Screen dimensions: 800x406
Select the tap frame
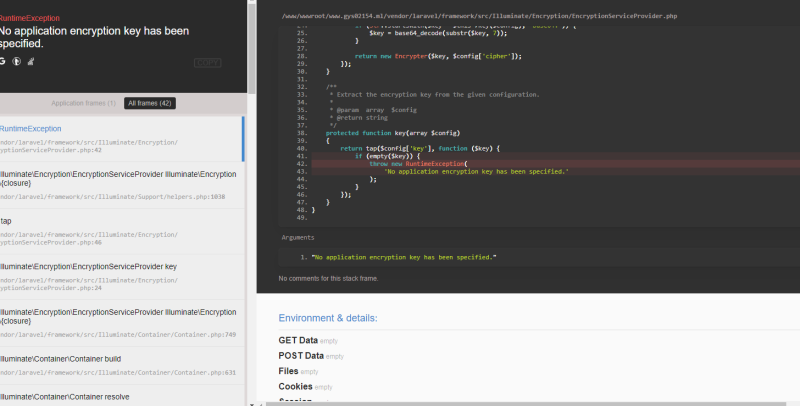tap(121, 232)
